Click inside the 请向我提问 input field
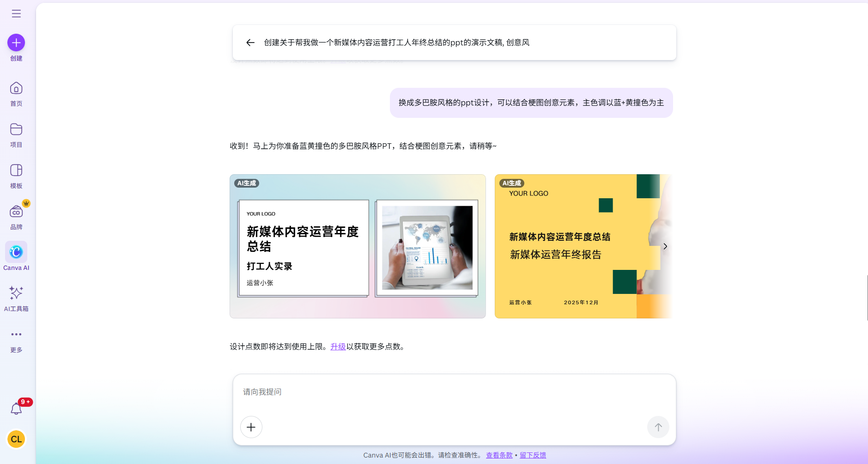The width and height of the screenshot is (868, 464). coord(416,391)
